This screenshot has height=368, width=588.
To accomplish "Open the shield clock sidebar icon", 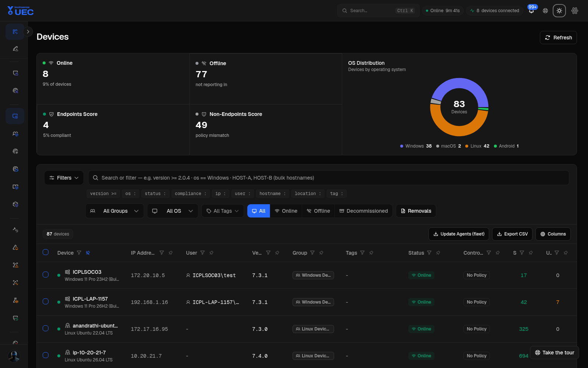I will pyautogui.click(x=15, y=318).
